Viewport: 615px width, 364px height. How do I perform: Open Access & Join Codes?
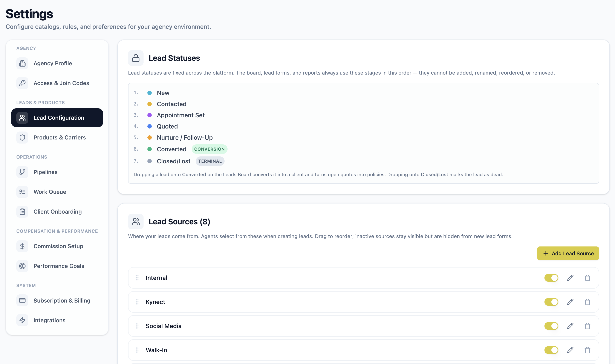[57, 83]
